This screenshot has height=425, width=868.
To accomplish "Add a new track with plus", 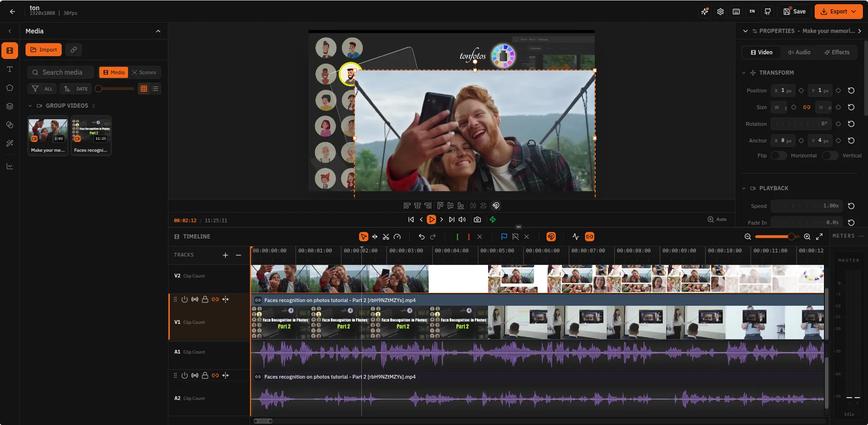I will coord(225,255).
